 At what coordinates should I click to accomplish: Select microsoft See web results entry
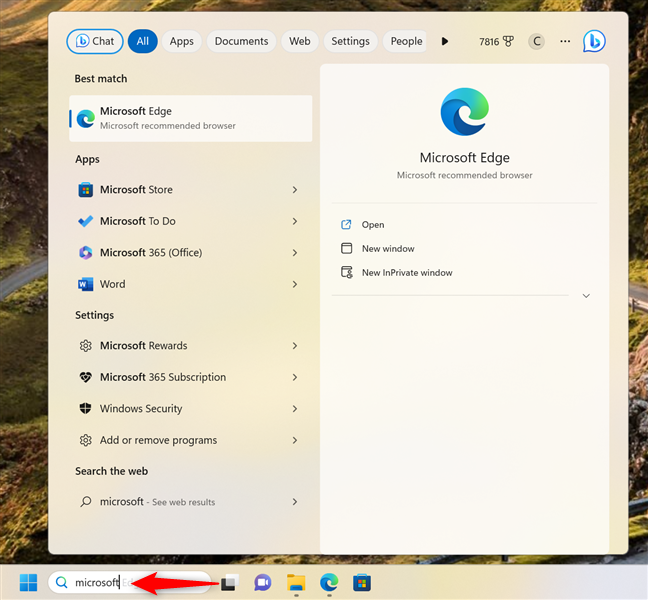tap(191, 502)
